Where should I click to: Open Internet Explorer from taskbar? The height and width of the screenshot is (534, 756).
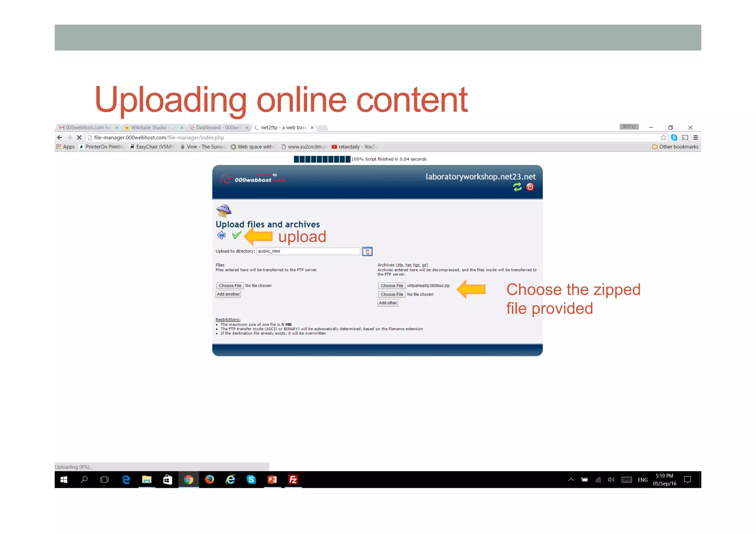(230, 480)
